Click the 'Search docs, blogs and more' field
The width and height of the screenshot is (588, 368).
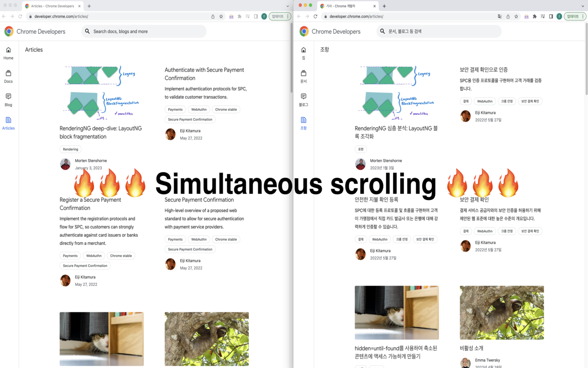[x=144, y=31]
